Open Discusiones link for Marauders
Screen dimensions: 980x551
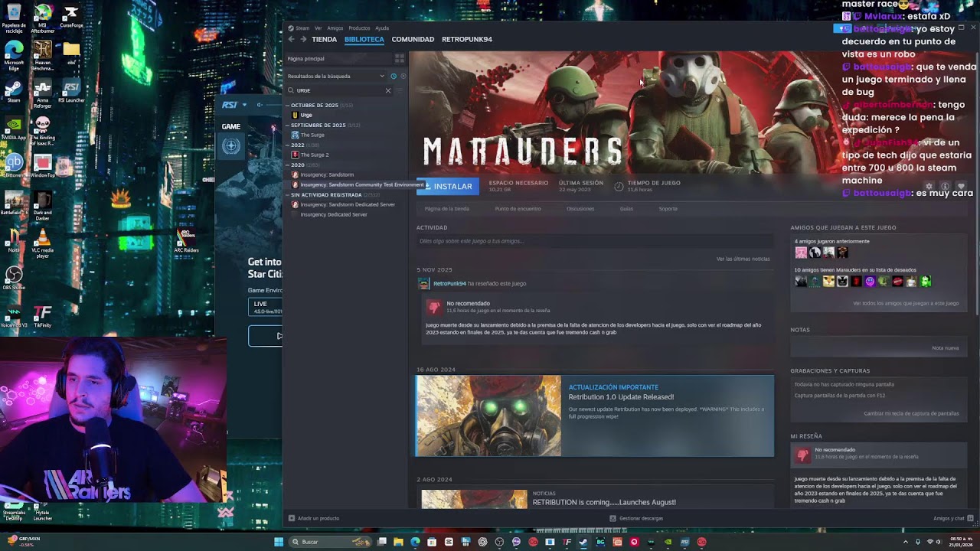click(580, 208)
